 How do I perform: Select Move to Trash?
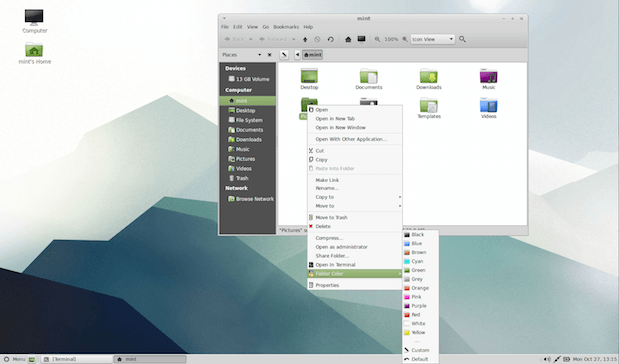354,217
